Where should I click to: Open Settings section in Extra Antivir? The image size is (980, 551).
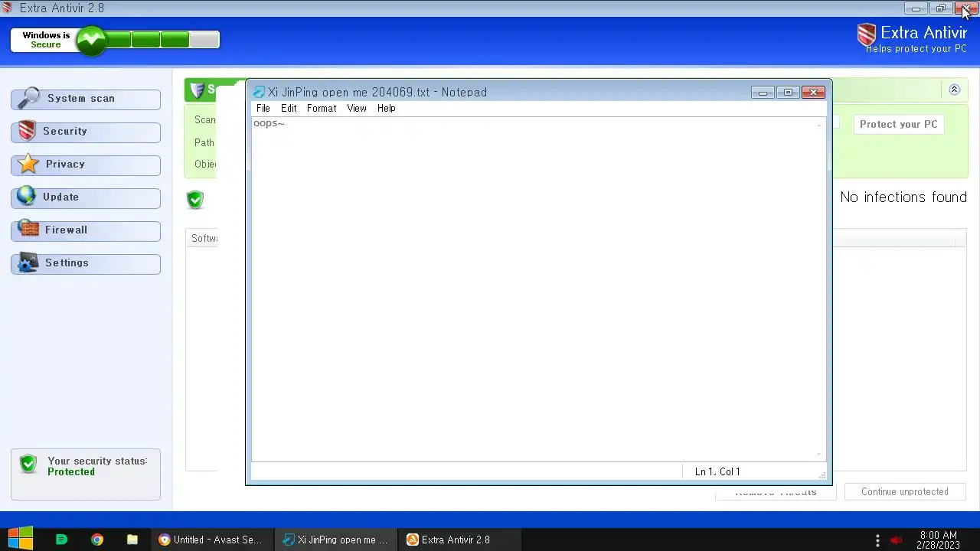click(x=86, y=263)
